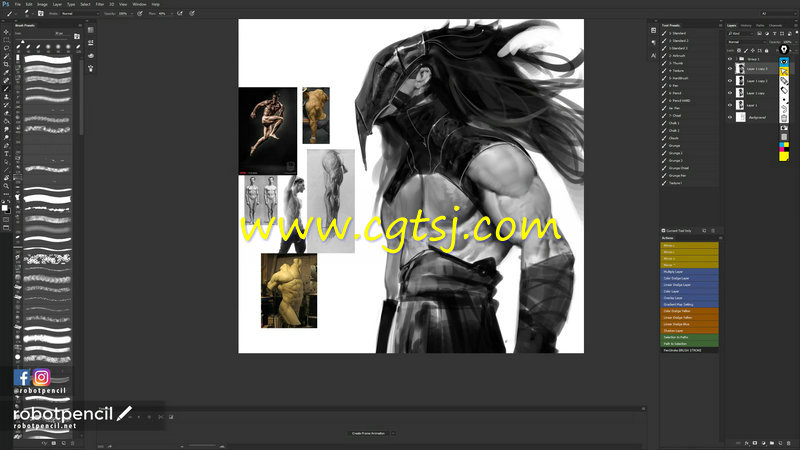The image size is (800, 450).
Task: Open the Window menu
Action: (x=139, y=4)
